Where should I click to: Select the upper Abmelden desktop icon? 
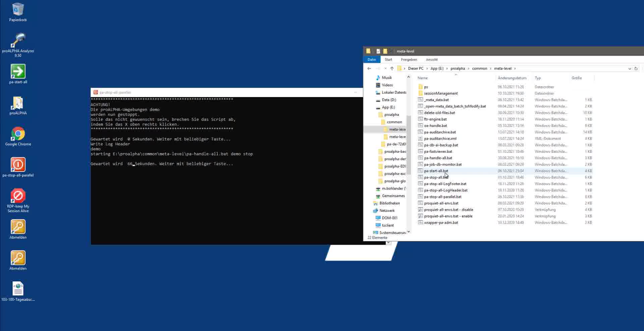(18, 229)
